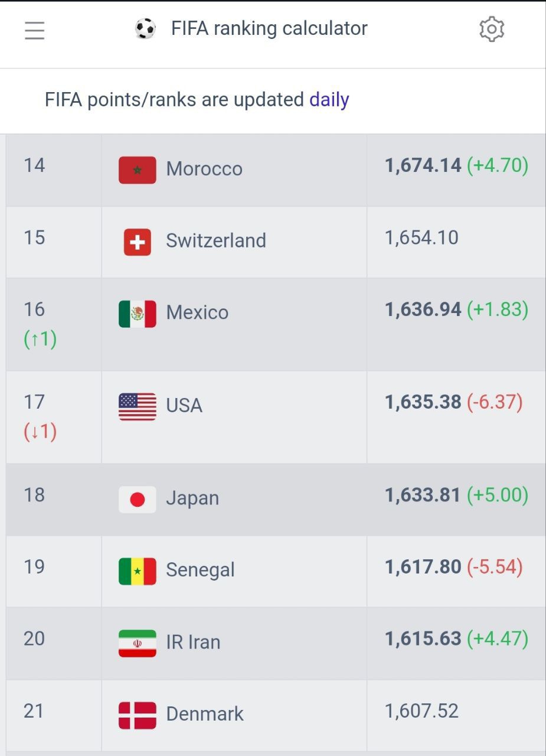Image resolution: width=546 pixels, height=756 pixels.
Task: Open settings via gear icon
Action: pyautogui.click(x=492, y=29)
